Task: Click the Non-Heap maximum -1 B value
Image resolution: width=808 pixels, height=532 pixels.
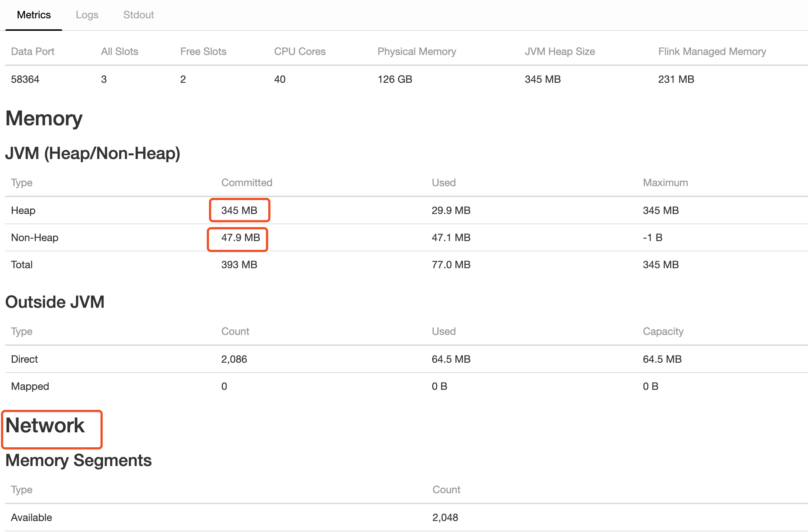Action: tap(652, 238)
